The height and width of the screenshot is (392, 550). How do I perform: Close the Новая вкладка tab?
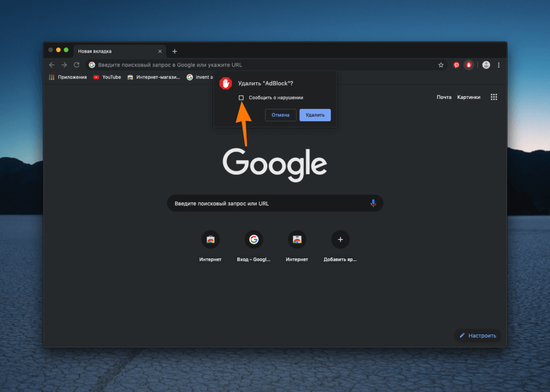pos(160,51)
